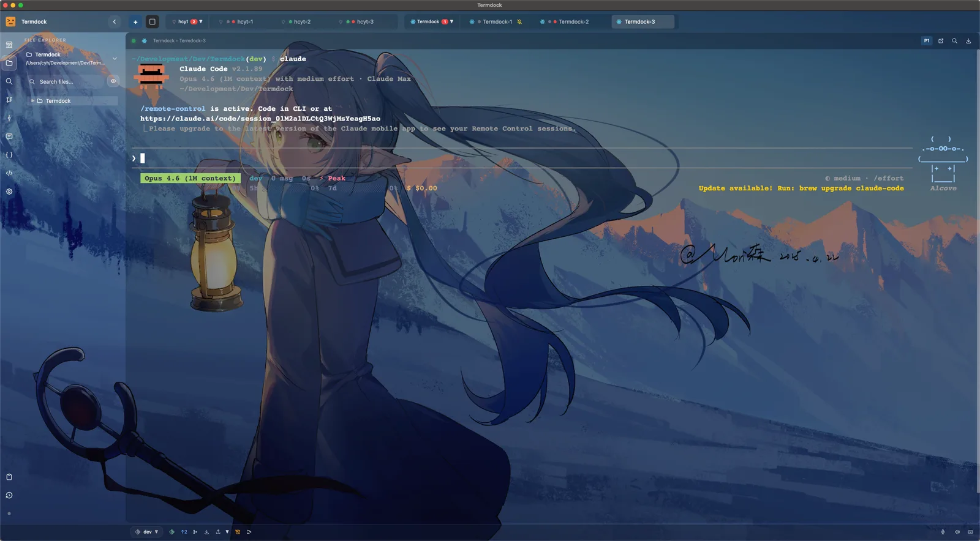Viewport: 980px width, 541px height.
Task: Click the microphone icon in status bar
Action: [943, 532]
